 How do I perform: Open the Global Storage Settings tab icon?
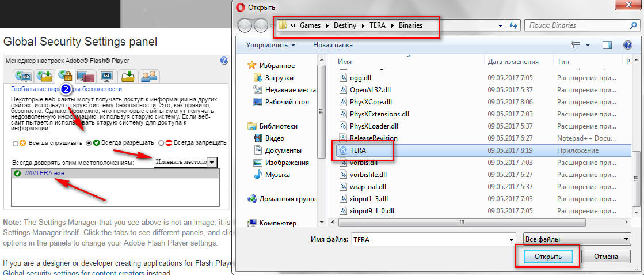[x=44, y=76]
